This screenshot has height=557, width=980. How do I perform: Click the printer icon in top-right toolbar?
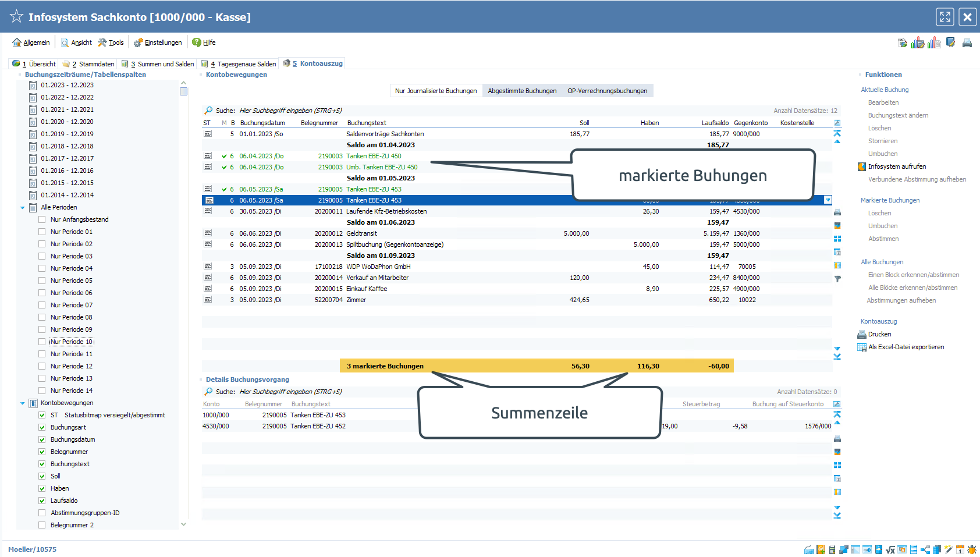tap(967, 43)
